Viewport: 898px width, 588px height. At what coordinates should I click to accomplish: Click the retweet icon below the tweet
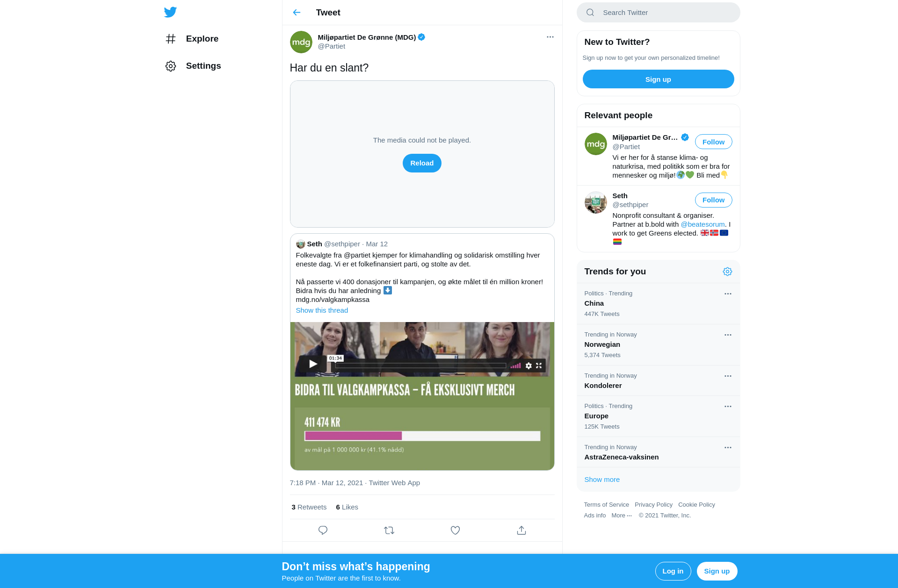[x=389, y=530]
